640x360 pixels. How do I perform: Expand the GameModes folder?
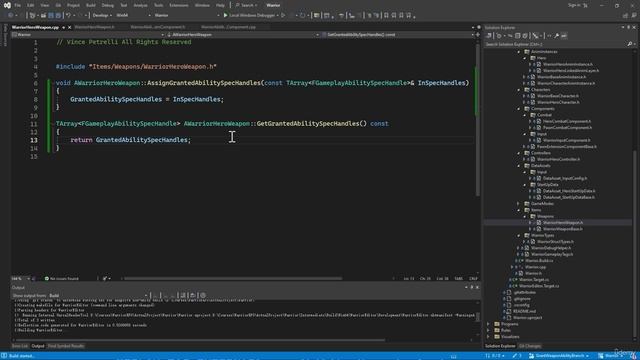pos(519,204)
